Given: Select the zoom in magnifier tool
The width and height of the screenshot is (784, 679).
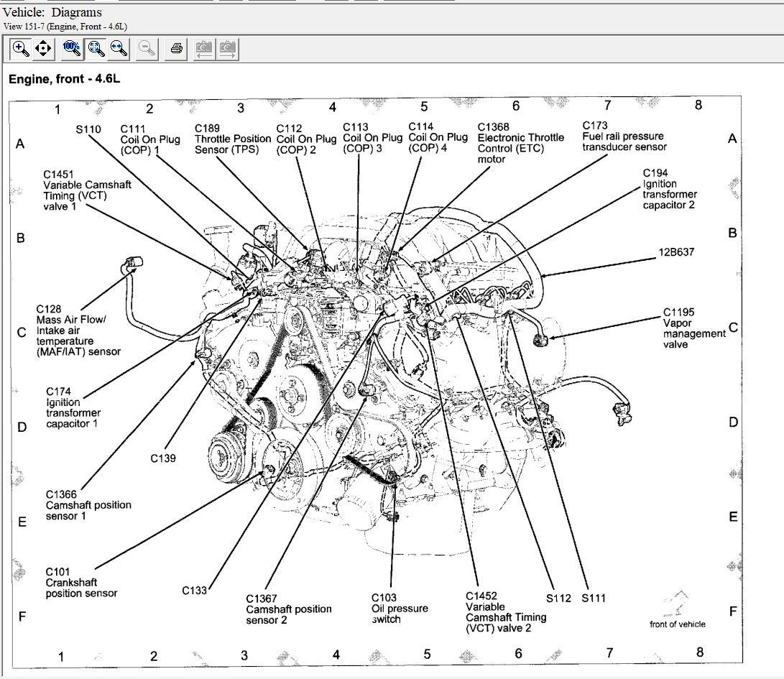Looking at the screenshot, I should (x=21, y=49).
